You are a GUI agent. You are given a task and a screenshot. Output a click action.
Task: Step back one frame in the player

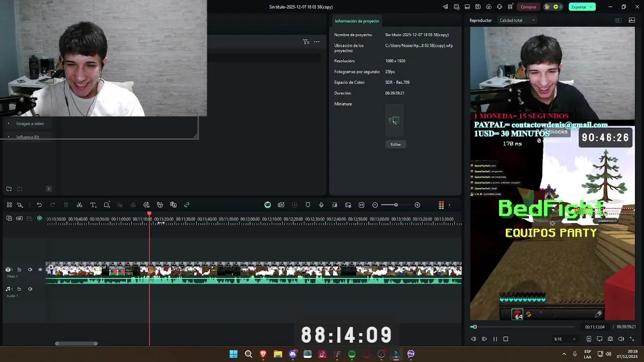[x=473, y=339]
